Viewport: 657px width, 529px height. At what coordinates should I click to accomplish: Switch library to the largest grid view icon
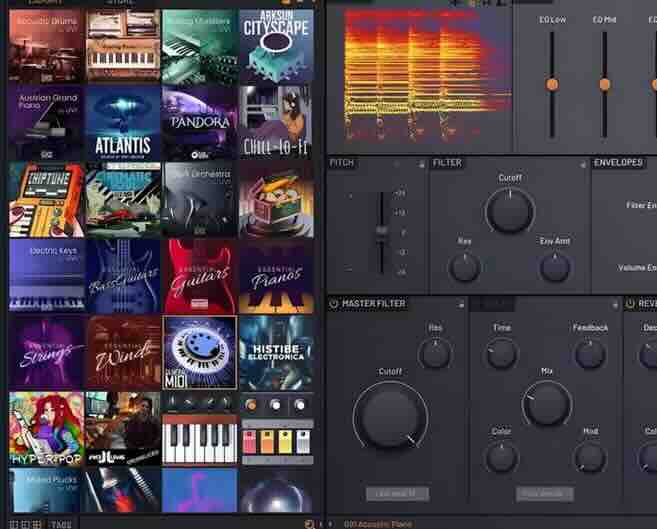37,524
